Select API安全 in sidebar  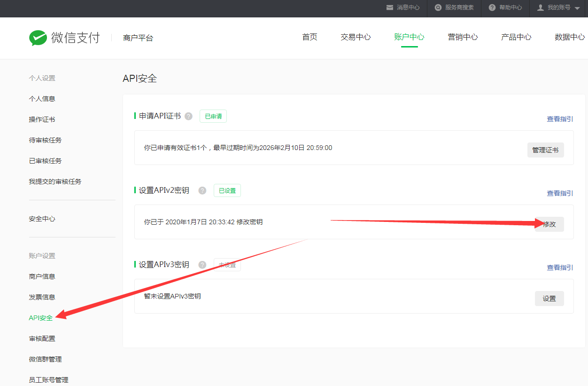[x=41, y=318]
